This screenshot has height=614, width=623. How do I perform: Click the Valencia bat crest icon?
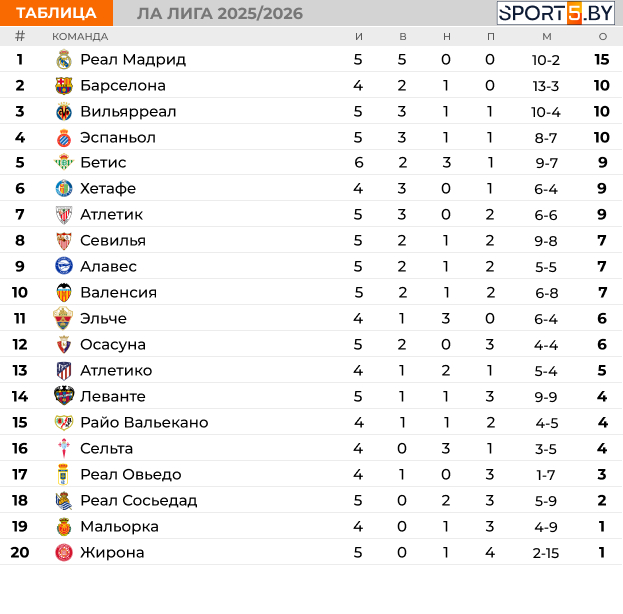pyautogui.click(x=64, y=292)
